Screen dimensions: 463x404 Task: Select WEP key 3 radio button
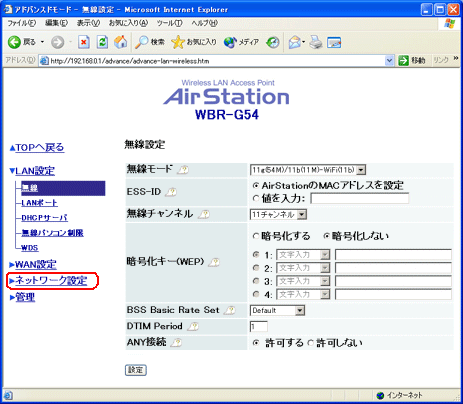click(x=256, y=281)
